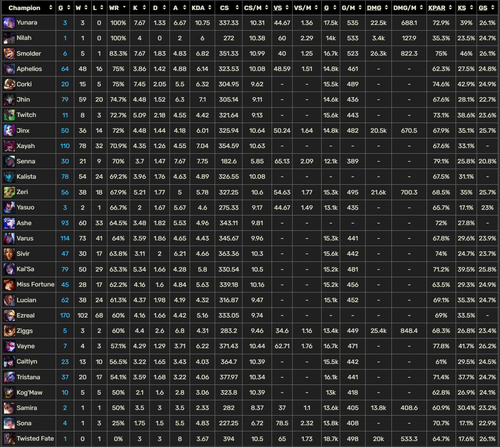
Task: Click the Twitch champion portrait icon
Action: (9, 115)
